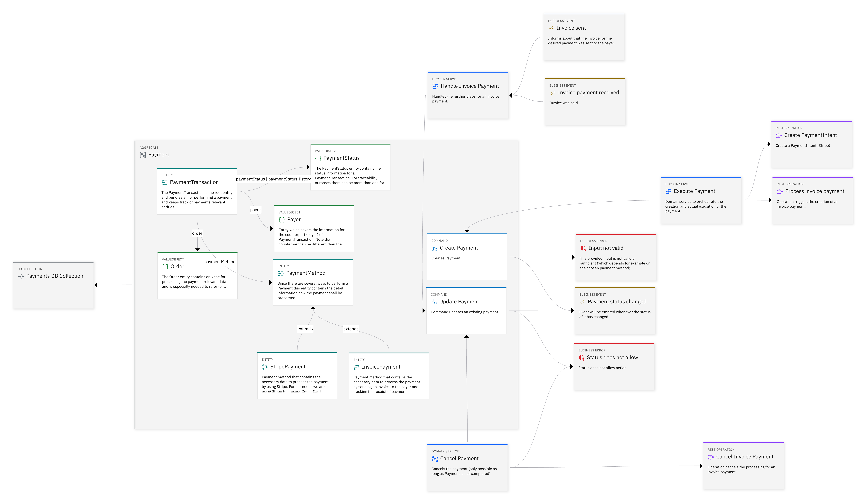Click the StripePayment entity icon
Viewport: 866px width, 504px height.
[265, 367]
